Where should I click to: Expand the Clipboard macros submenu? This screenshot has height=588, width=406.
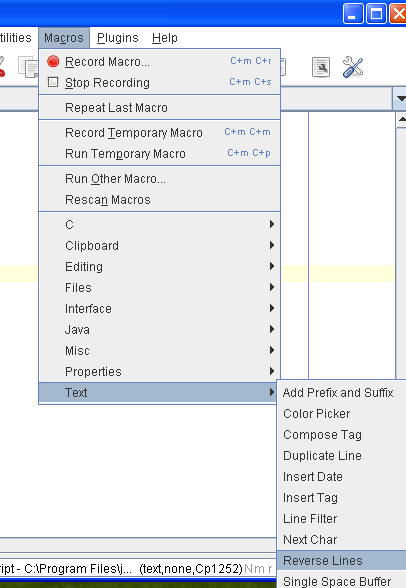[x=160, y=246]
